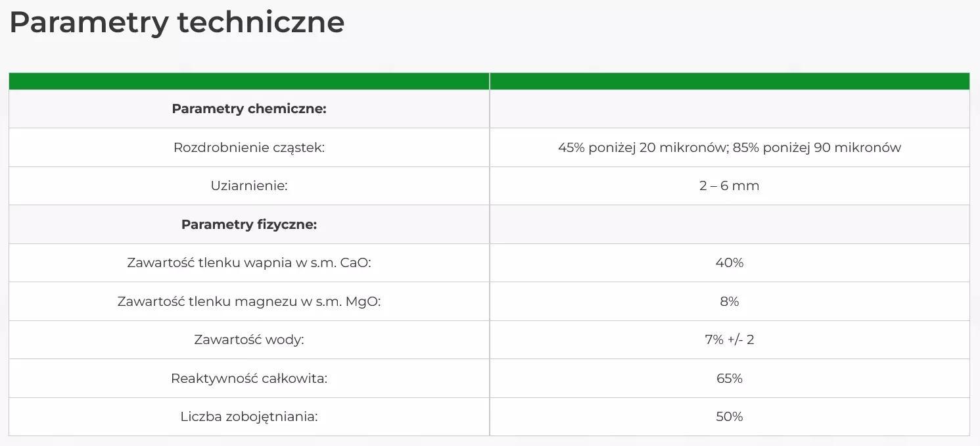This screenshot has width=980, height=446.
Task: Click the 40% CaO value cell
Action: (729, 263)
